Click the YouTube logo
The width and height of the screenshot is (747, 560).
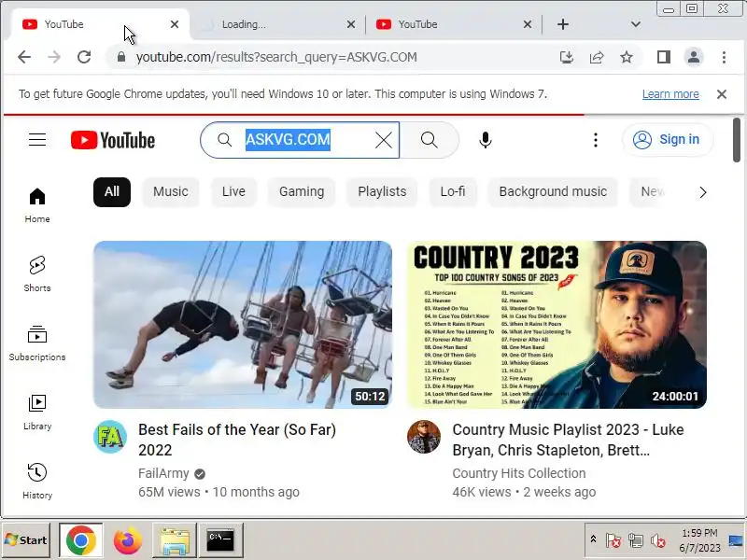tap(113, 140)
